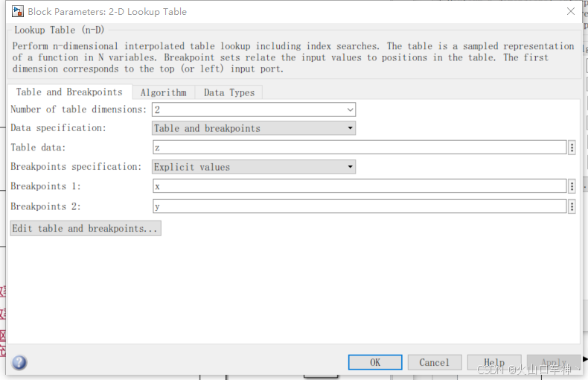Open the Data specification dropdown
Screen dimensions: 588x380
pos(254,128)
